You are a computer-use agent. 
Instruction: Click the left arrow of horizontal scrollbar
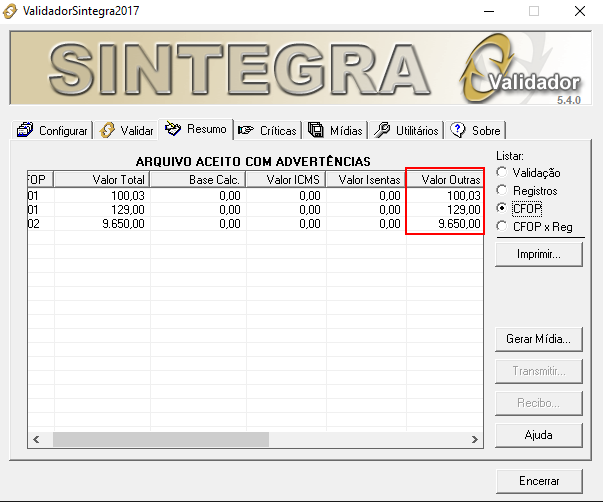pos(36,439)
